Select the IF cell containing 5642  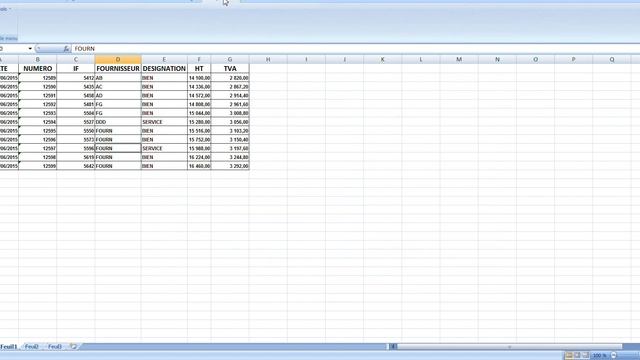click(76, 166)
